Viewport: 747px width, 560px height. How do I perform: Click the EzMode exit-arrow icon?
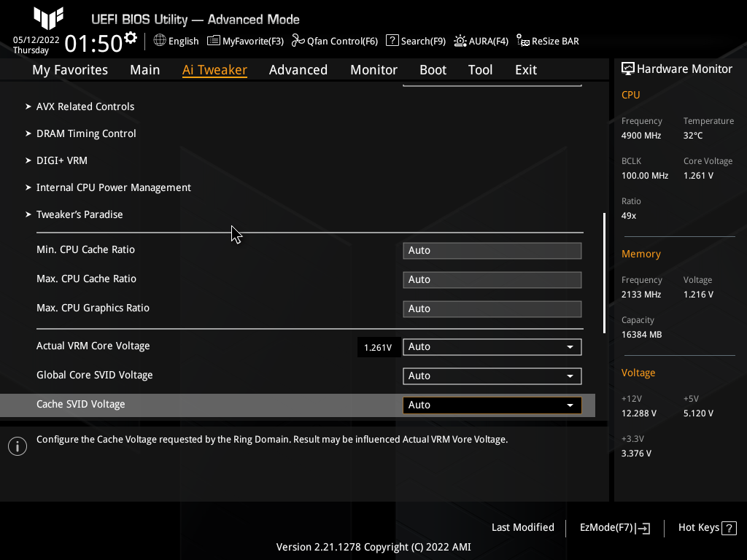point(643,528)
